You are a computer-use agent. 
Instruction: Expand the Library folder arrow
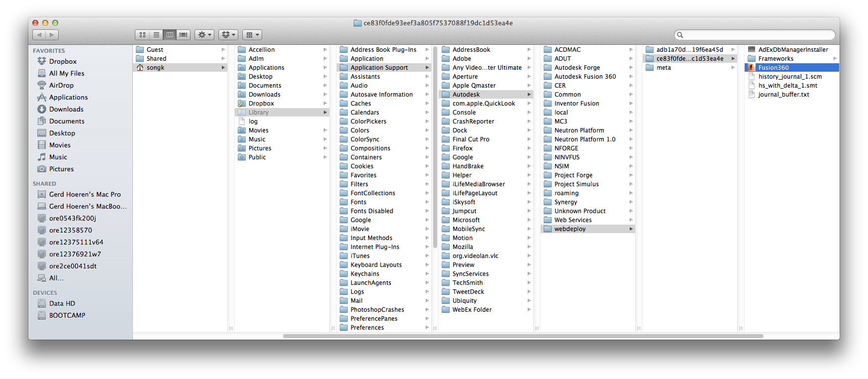325,113
